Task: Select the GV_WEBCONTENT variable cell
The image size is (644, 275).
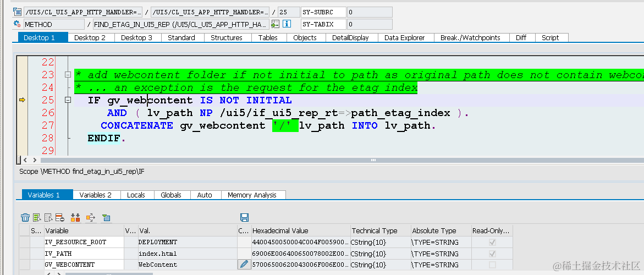Action: (x=84, y=265)
